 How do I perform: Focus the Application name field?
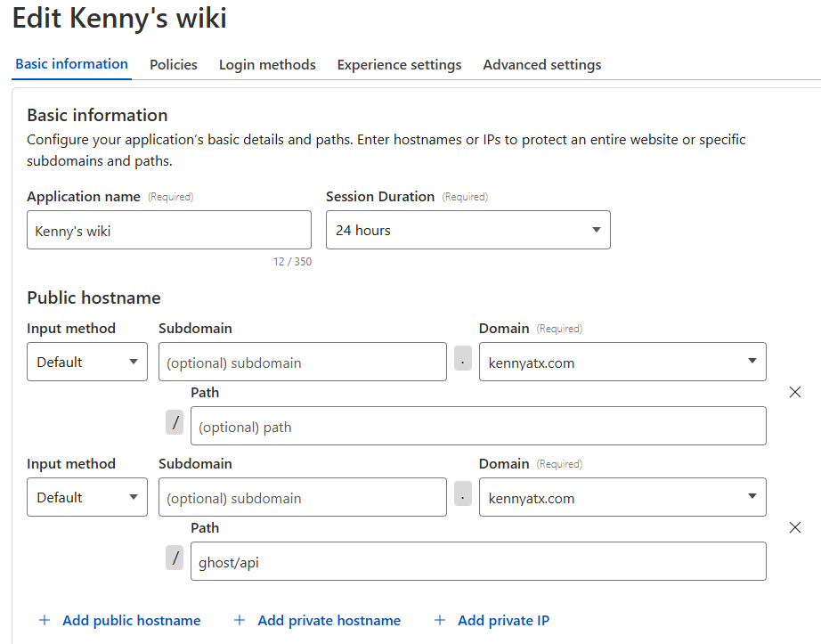pyautogui.click(x=169, y=230)
